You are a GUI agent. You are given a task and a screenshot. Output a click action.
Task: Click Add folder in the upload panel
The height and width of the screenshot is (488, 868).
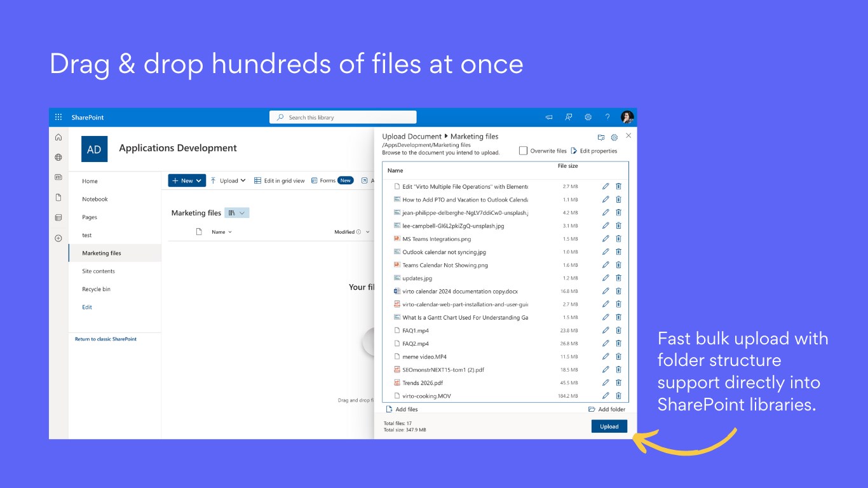pos(607,409)
